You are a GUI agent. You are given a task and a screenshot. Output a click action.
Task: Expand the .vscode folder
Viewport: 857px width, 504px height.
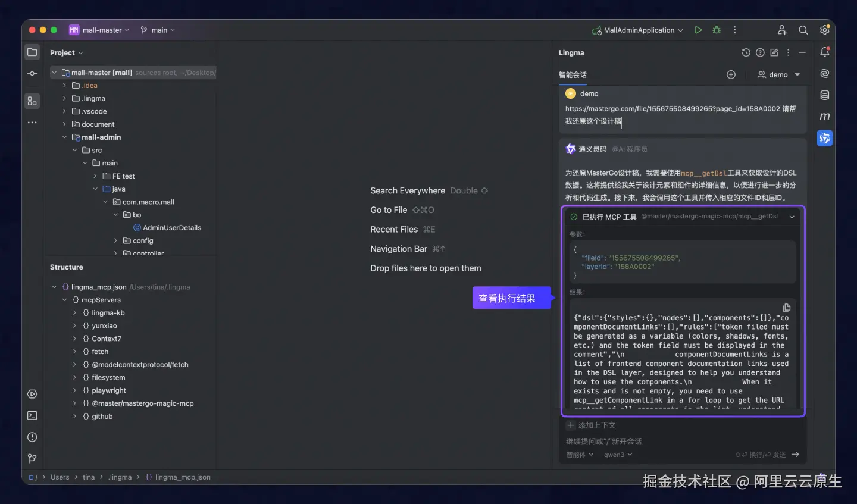pos(64,111)
